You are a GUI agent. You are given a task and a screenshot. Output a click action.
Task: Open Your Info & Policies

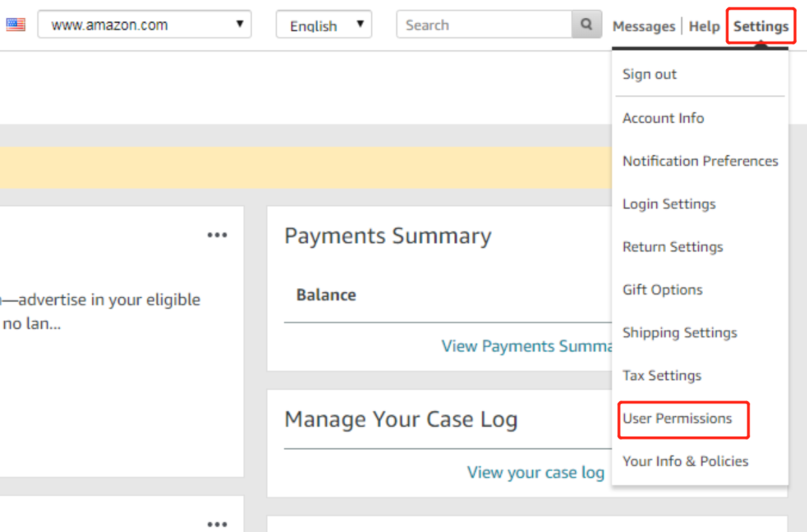pos(686,461)
